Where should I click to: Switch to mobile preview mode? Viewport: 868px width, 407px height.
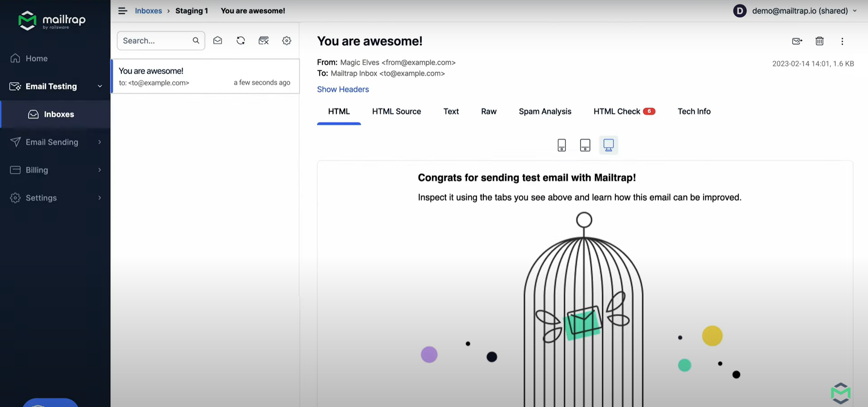tap(561, 145)
